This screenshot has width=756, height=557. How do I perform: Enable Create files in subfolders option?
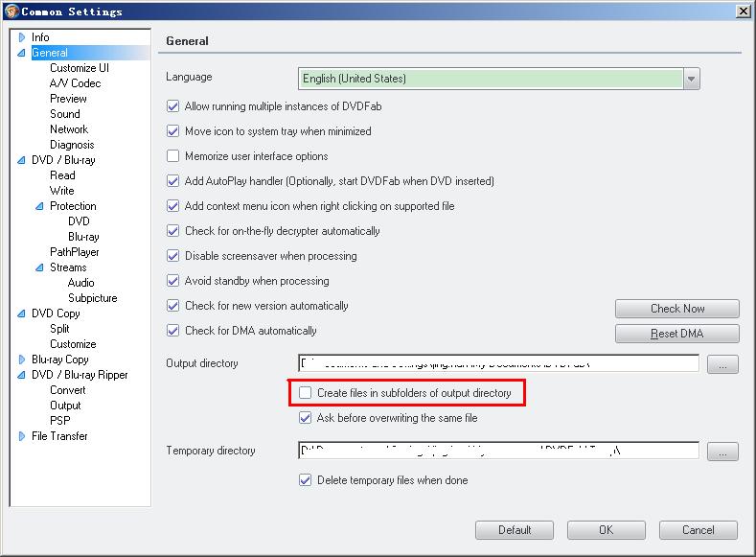coord(306,392)
